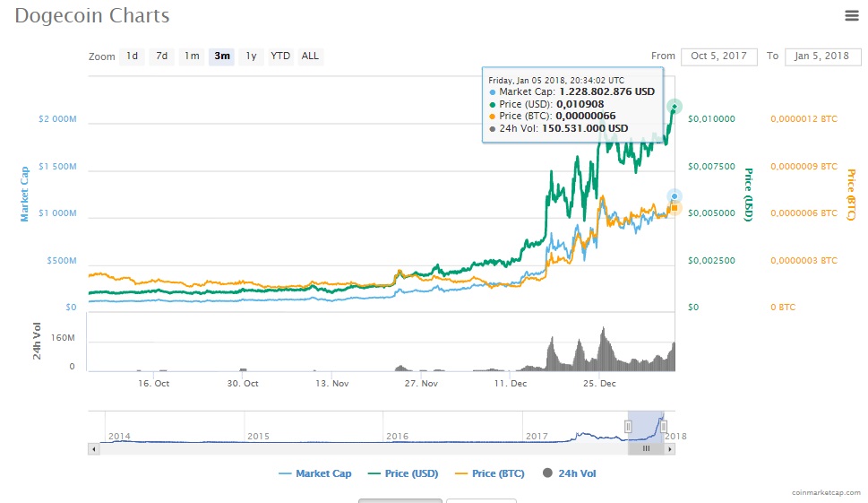Open the chart context hamburger menu
Screen dimensions: 868x503
[x=851, y=15]
